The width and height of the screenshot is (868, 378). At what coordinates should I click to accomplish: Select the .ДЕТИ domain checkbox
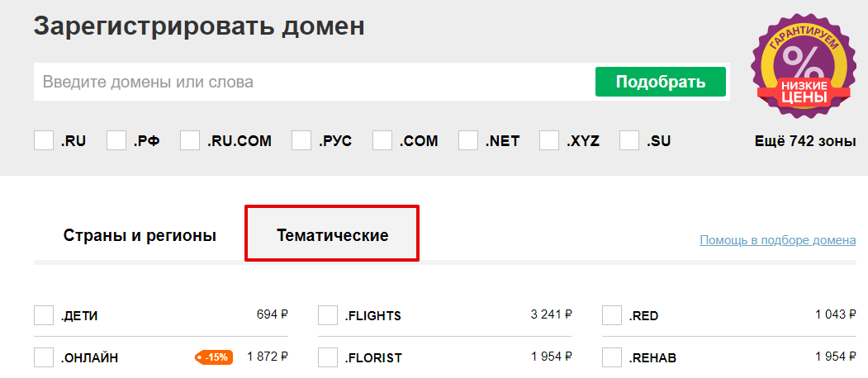tap(44, 315)
